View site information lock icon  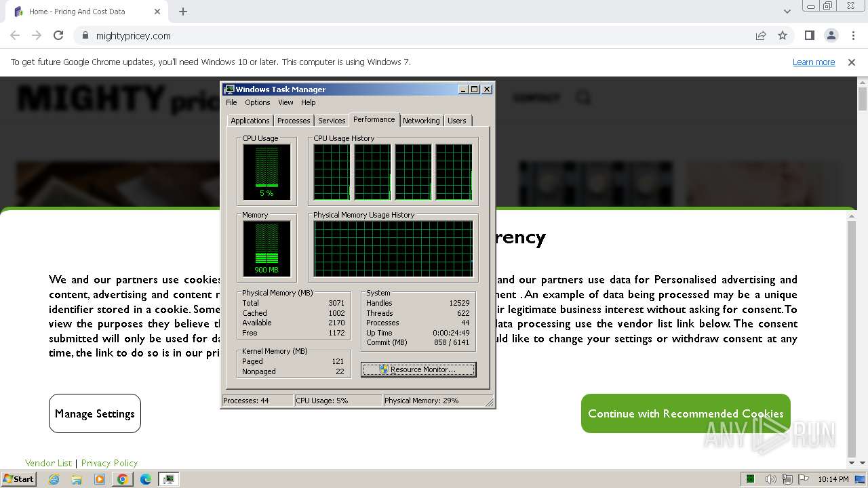pos(85,36)
